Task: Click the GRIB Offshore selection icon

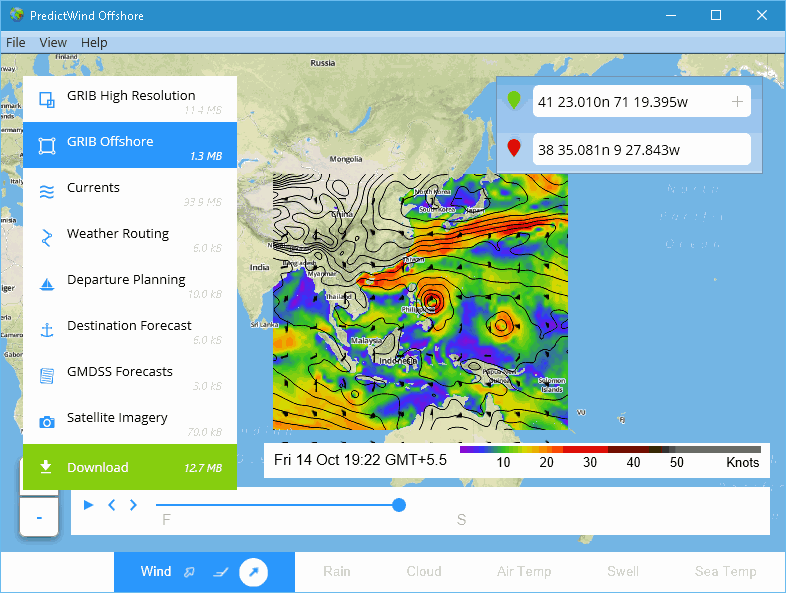Action: pos(47,146)
